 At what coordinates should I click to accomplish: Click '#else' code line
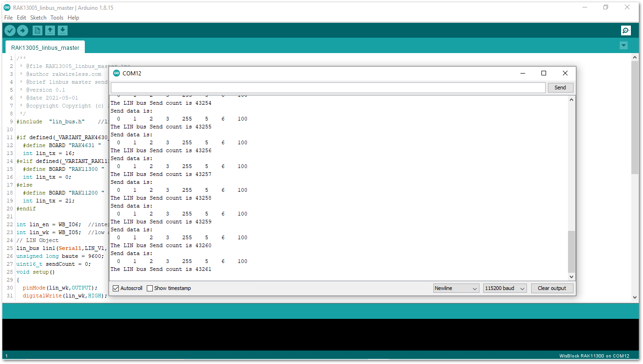(x=24, y=185)
